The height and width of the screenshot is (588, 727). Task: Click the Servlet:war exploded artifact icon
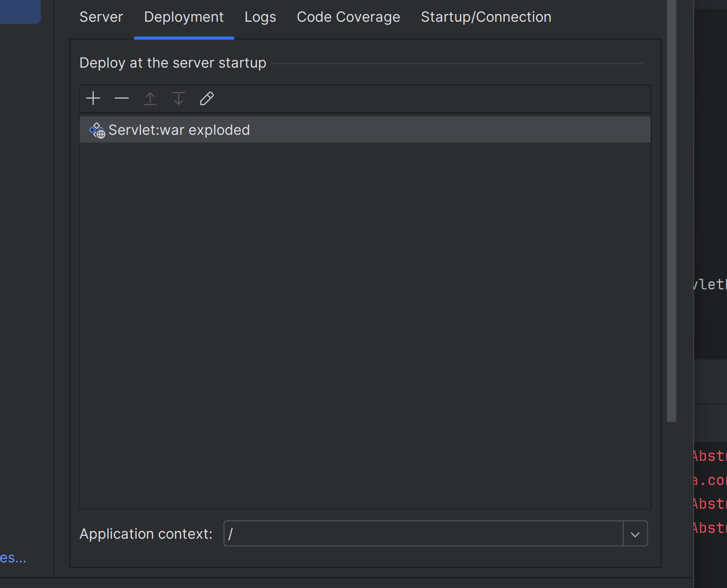point(97,130)
